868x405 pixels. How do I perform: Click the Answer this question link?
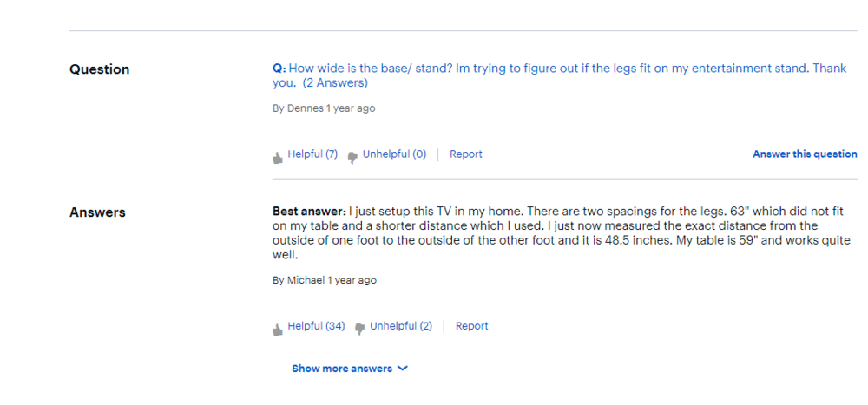coord(805,154)
